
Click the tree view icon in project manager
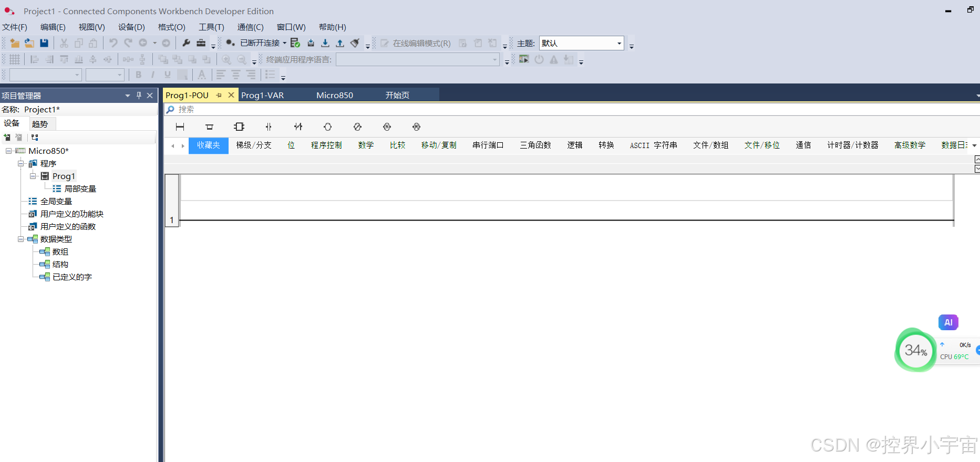35,138
